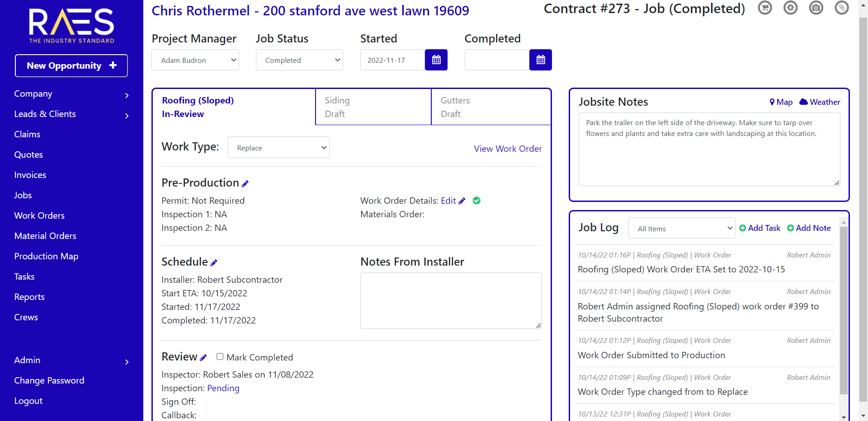
Task: Click the New Opportunity button
Action: click(71, 65)
